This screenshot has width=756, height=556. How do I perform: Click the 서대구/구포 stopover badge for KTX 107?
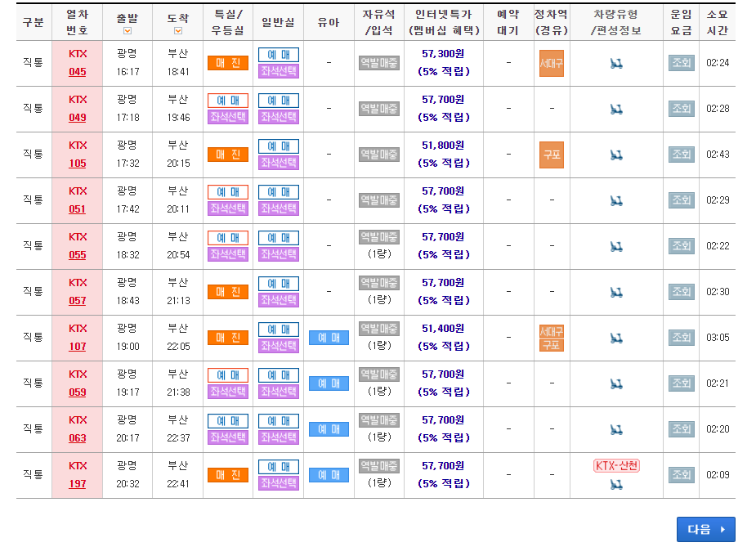click(551, 337)
